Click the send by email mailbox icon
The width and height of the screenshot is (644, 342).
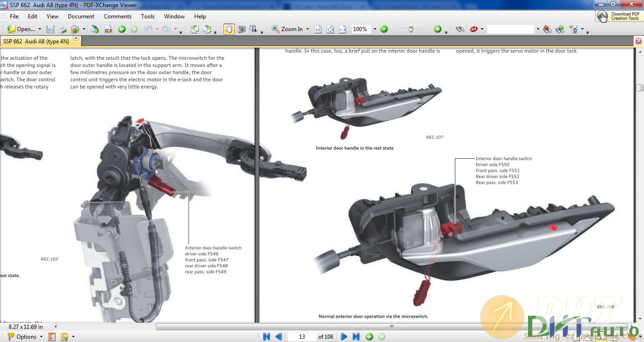pos(74,29)
